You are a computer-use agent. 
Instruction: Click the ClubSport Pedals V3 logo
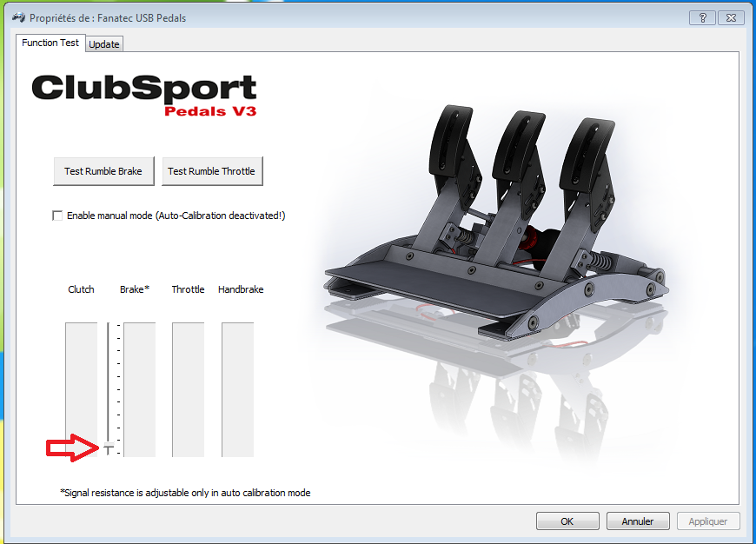click(144, 95)
